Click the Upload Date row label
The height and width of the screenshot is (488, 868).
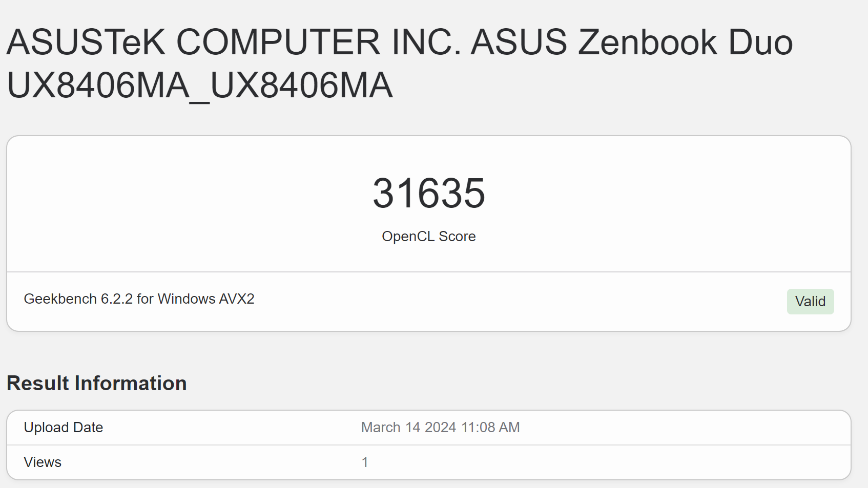(x=64, y=428)
